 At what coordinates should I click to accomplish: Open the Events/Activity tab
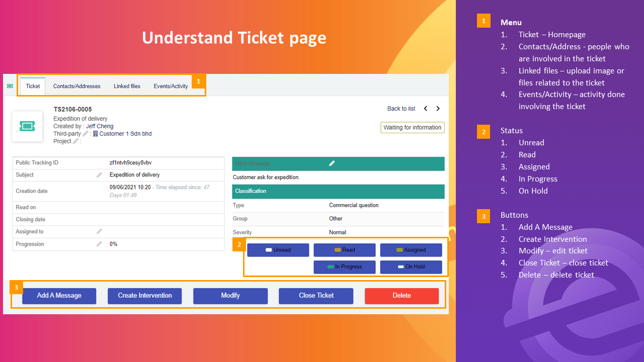tap(170, 86)
